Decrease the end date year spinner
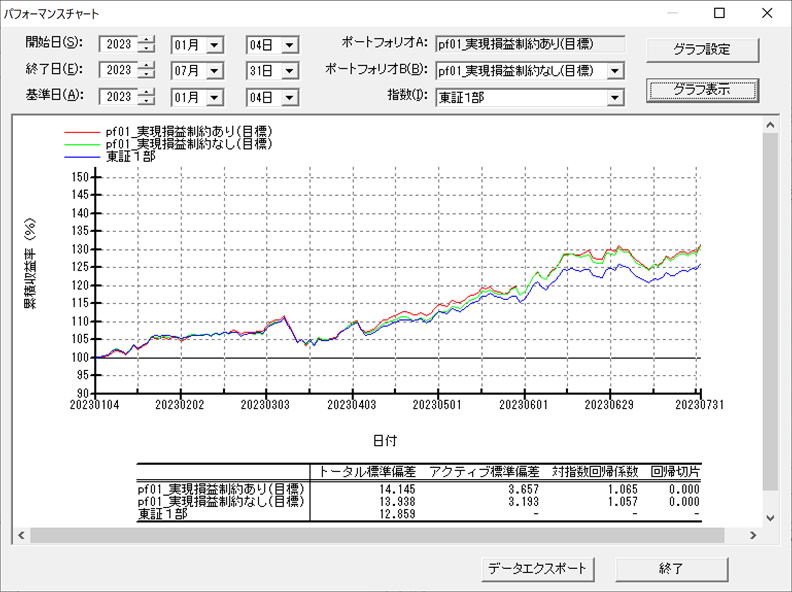This screenshot has width=792, height=592. coord(148,75)
